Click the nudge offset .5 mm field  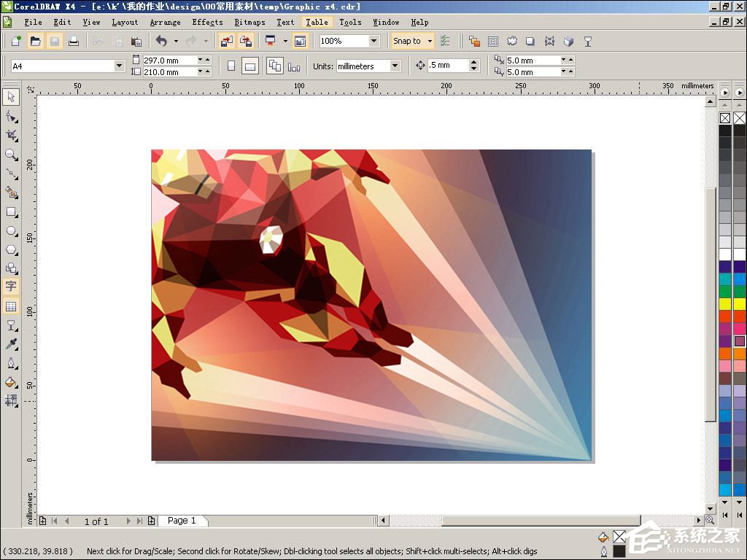pyautogui.click(x=448, y=65)
